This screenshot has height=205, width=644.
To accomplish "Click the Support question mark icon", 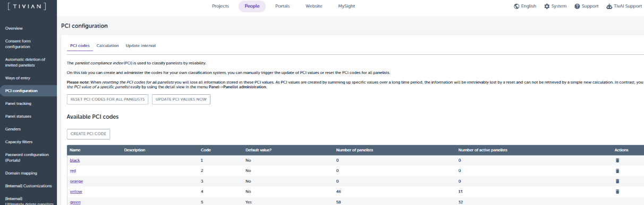I will [x=577, y=6].
